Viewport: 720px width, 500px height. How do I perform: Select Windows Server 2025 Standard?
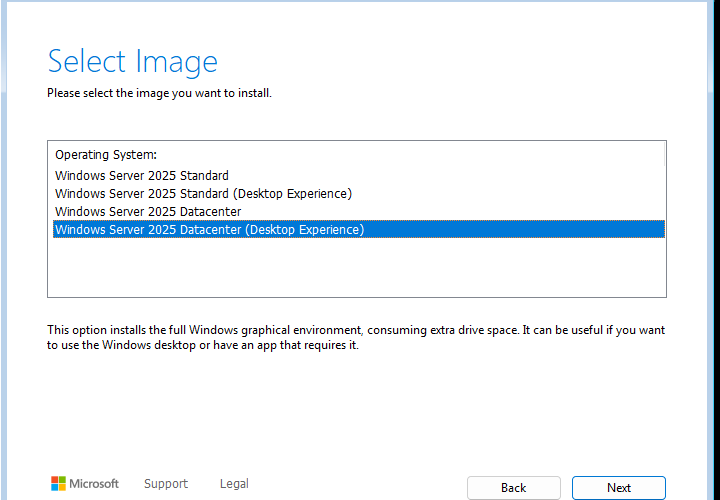click(x=142, y=175)
